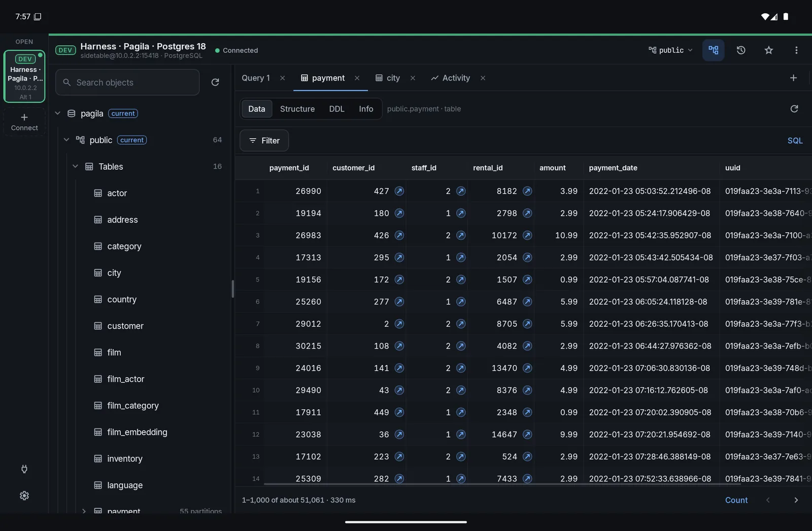Click the plug connections icon in sidebar
The width and height of the screenshot is (812, 531).
tap(24, 469)
